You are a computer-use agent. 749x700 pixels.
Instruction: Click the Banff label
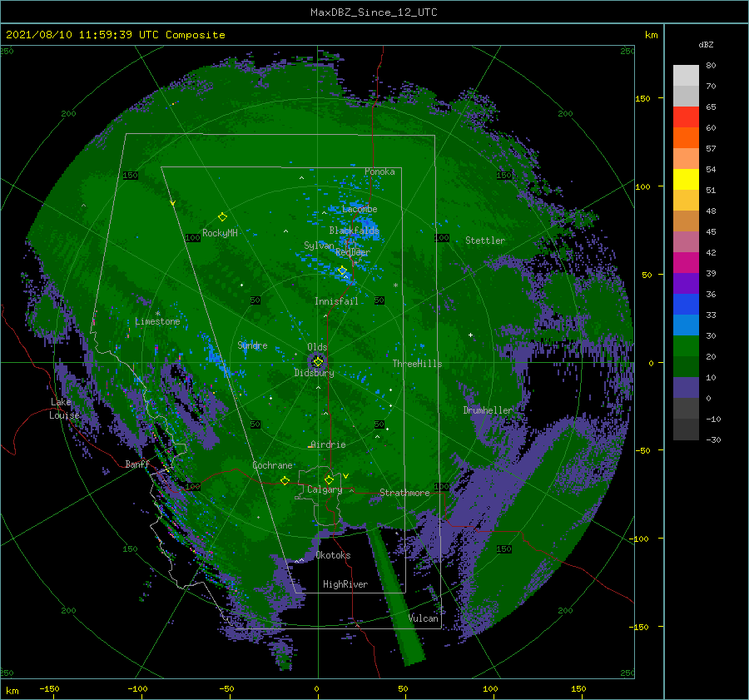click(x=137, y=464)
